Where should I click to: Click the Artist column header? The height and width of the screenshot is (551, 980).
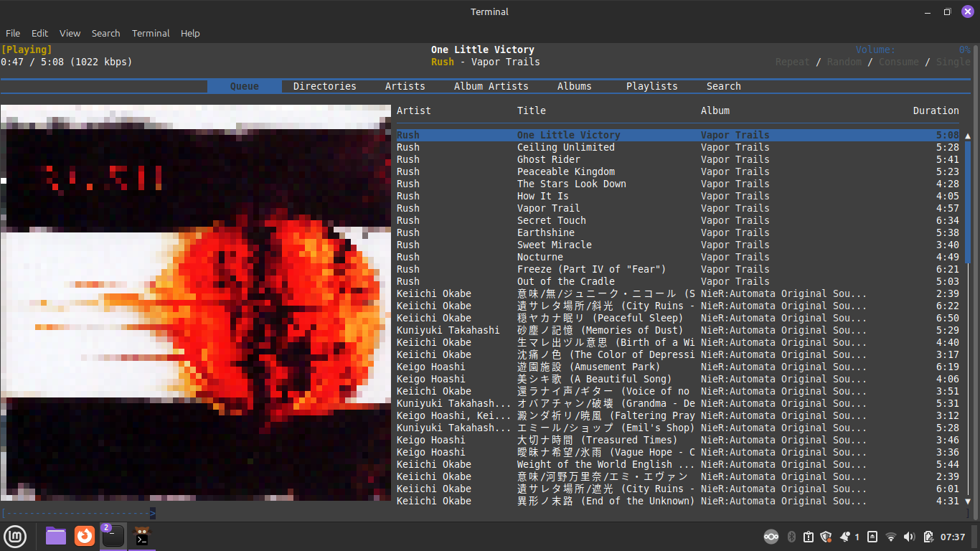414,110
